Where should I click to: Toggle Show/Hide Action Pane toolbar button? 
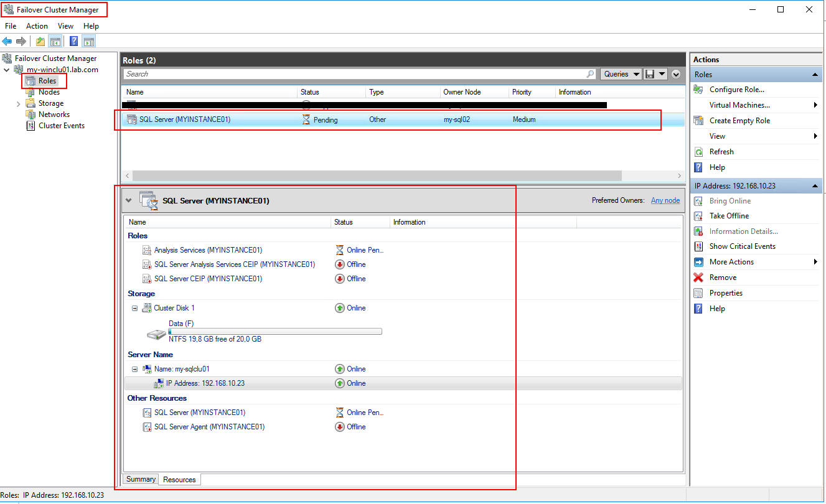89,41
